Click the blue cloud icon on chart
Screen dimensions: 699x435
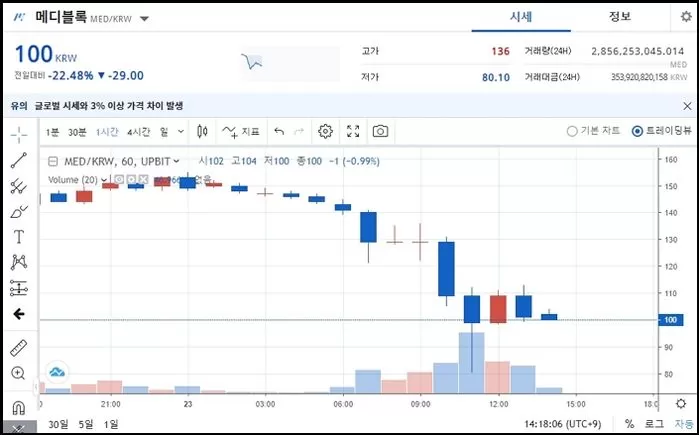tap(58, 372)
